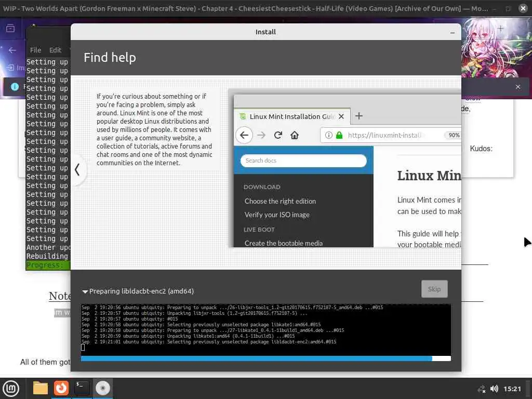
Task: Open volume control in tray
Action: point(495,389)
